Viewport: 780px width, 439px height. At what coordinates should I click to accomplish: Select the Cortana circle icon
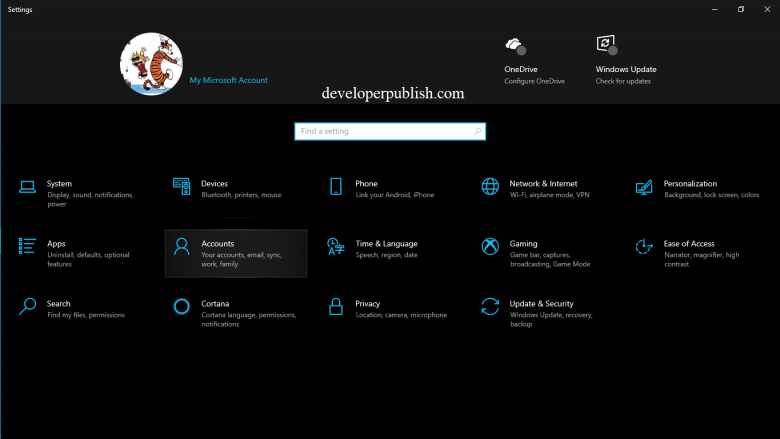tap(181, 306)
